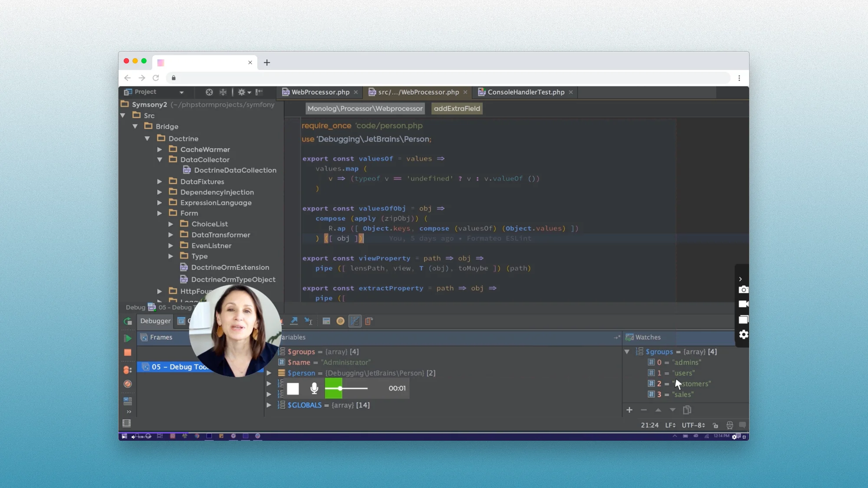
Task: Click camera screenshot icon in side panel
Action: coord(743,290)
